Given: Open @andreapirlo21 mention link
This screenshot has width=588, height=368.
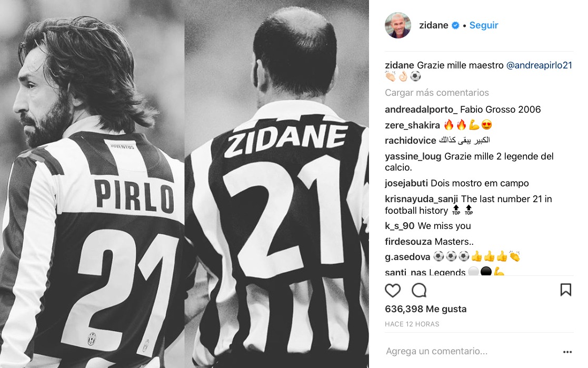Looking at the screenshot, I should (539, 65).
